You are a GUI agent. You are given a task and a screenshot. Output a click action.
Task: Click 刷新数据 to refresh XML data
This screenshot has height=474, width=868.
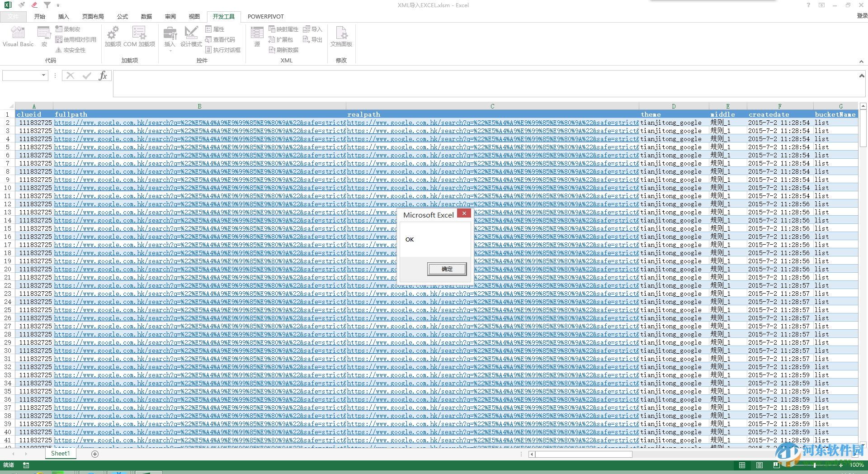[x=283, y=50]
